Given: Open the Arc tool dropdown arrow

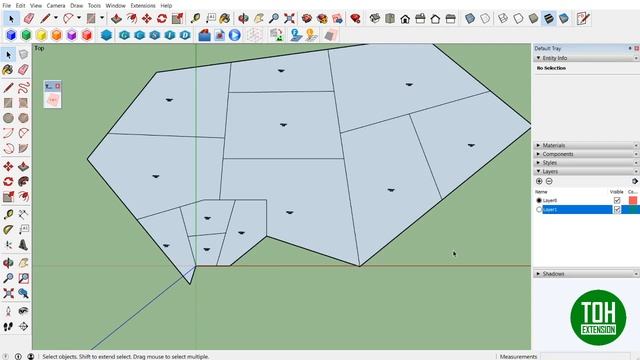Looking at the screenshot, I should coord(79,18).
